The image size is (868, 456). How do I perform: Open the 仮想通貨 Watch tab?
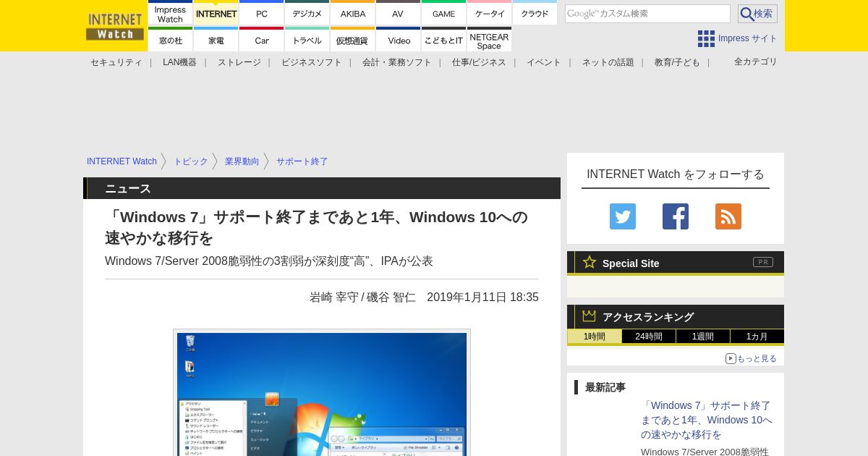click(352, 40)
